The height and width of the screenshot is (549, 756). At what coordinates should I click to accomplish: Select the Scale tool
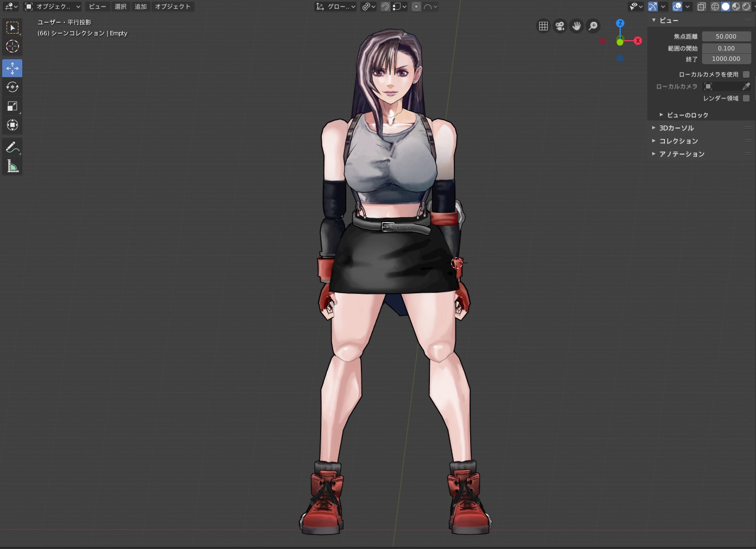[x=13, y=106]
